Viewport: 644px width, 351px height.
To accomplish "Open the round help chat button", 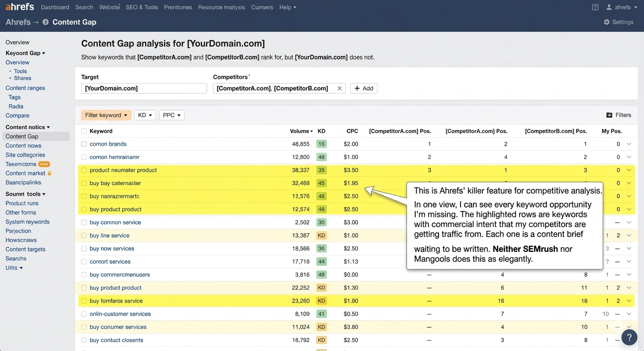I will [629, 337].
